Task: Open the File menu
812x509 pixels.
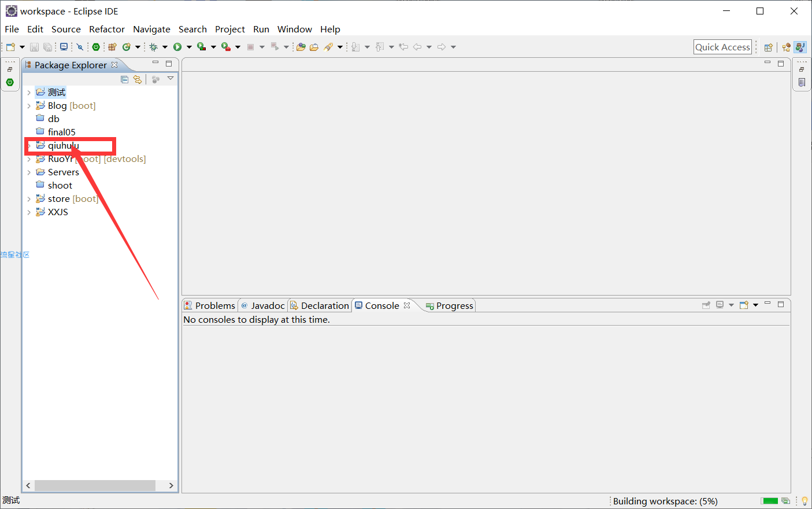Action: coord(12,29)
